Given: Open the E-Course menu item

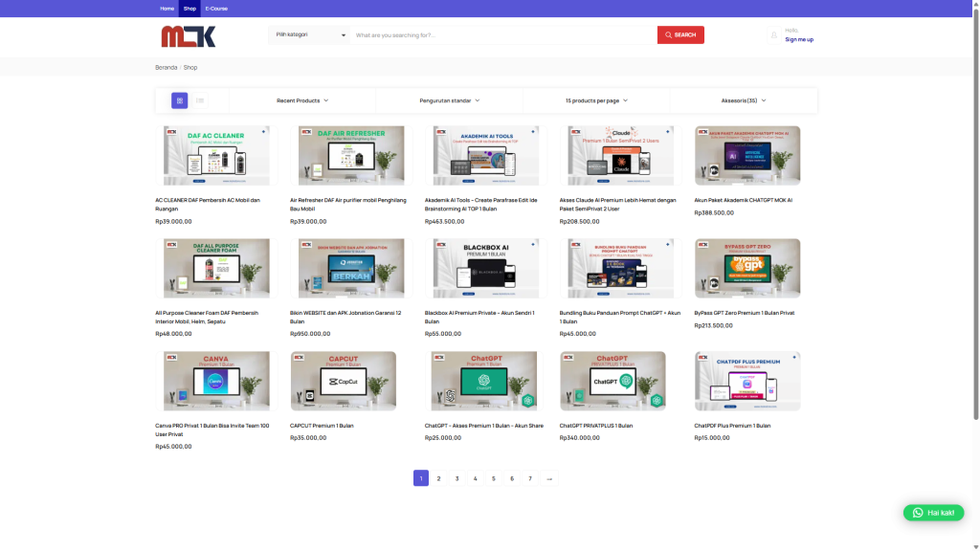Looking at the screenshot, I should [x=216, y=9].
